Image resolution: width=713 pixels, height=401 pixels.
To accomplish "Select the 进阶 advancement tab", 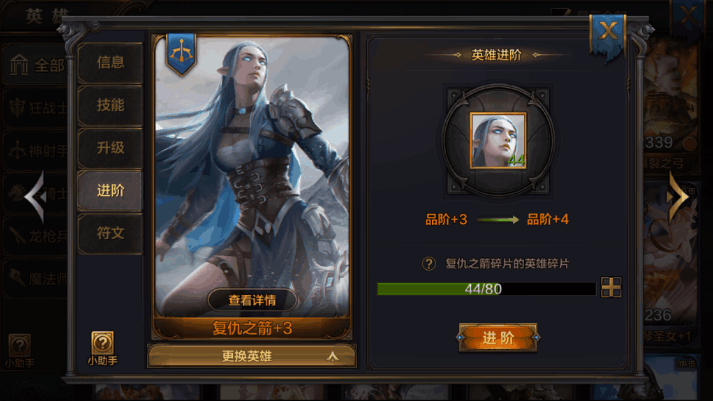I will (110, 190).
